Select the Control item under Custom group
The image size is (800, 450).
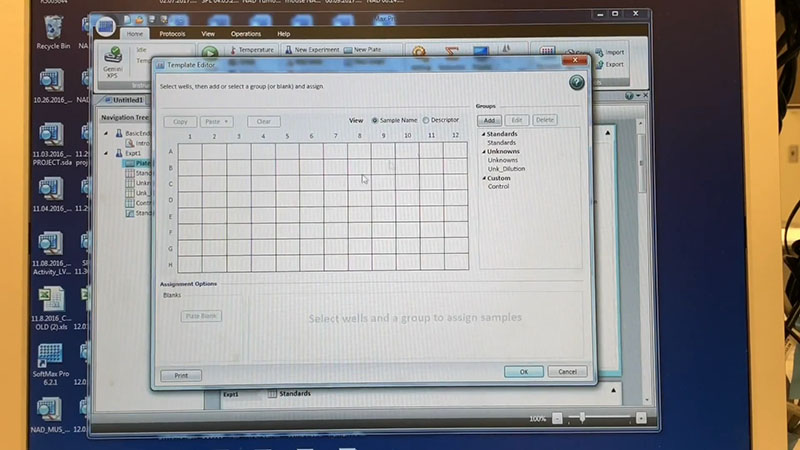(x=498, y=187)
